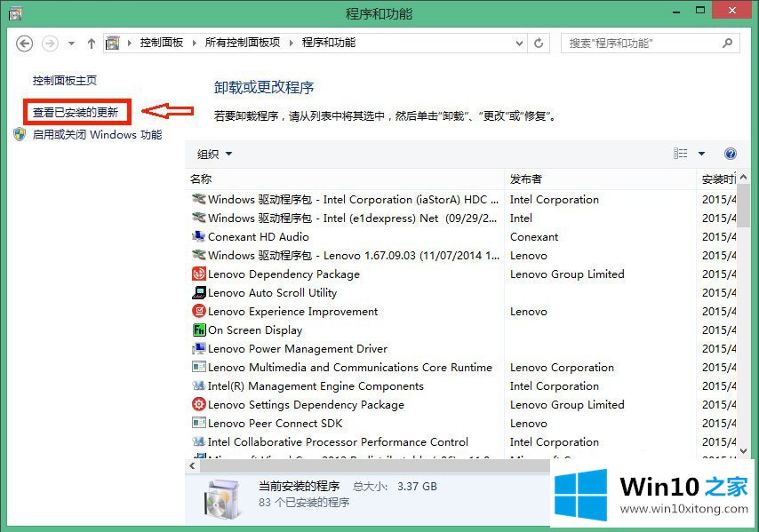Screen dimensions: 759x532
Task: Click the search magnifier icon
Action: pyautogui.click(x=727, y=43)
